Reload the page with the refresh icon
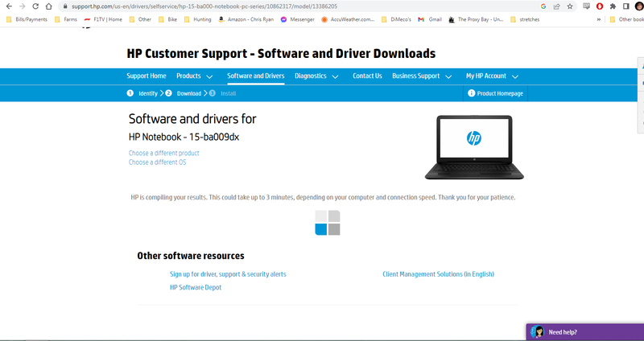This screenshot has width=644, height=341. pyautogui.click(x=35, y=6)
